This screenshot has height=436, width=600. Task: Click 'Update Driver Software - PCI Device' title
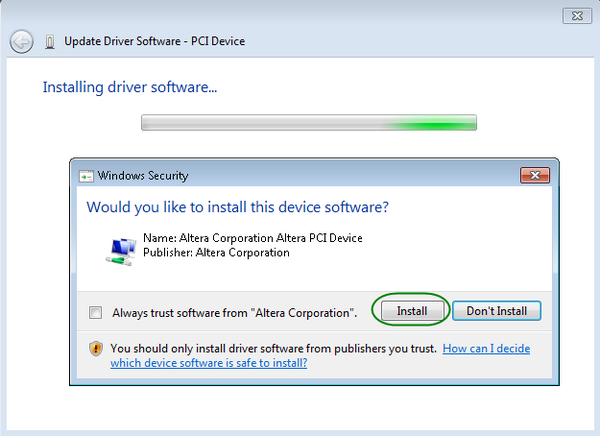155,41
